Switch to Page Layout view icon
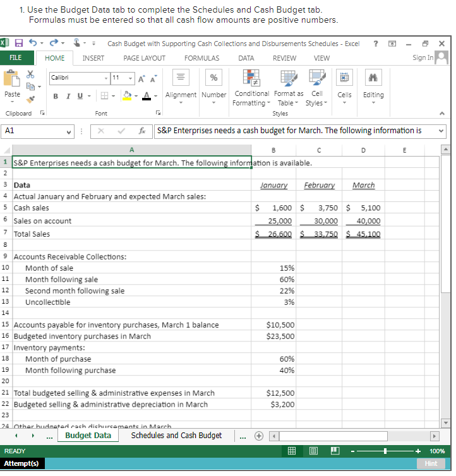This screenshot has height=476, width=456. coord(313,451)
